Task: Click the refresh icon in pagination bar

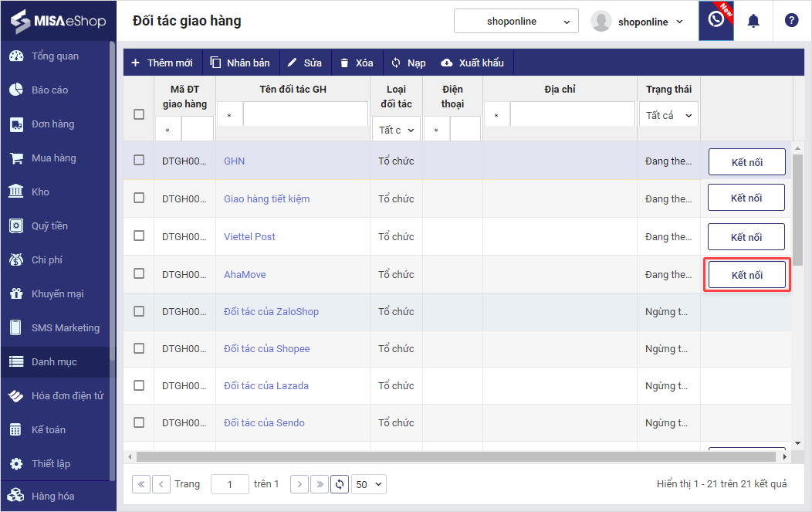Action: (340, 484)
